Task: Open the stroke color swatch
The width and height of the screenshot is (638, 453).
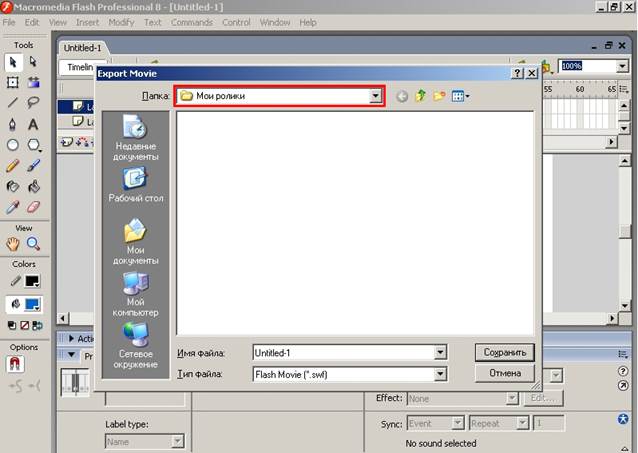Action: pos(32,281)
